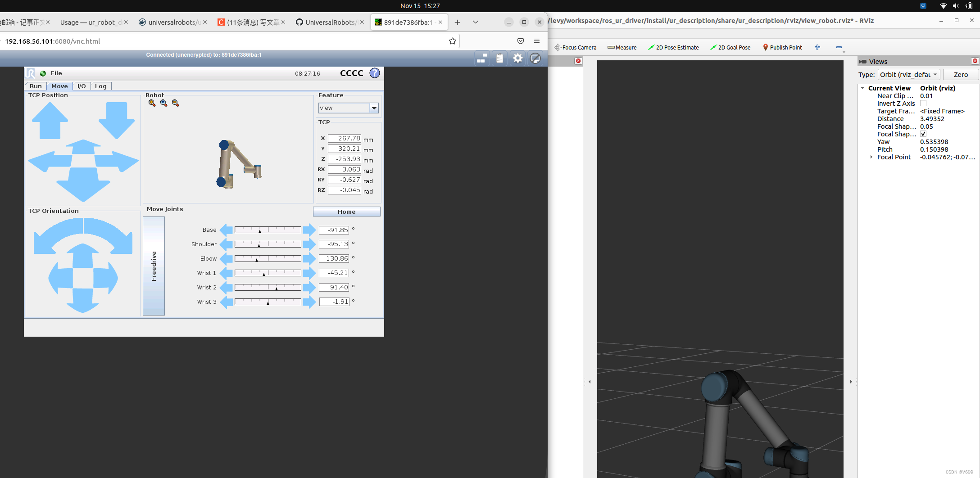
Task: Collapse the RViz right panel arrow
Action: [x=851, y=382]
